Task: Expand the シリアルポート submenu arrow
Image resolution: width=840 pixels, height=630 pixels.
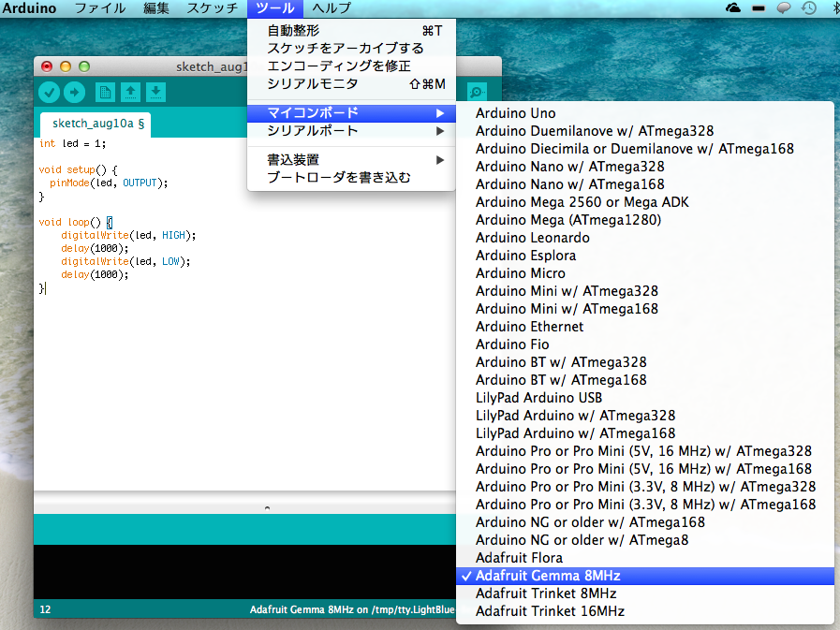Action: [440, 131]
